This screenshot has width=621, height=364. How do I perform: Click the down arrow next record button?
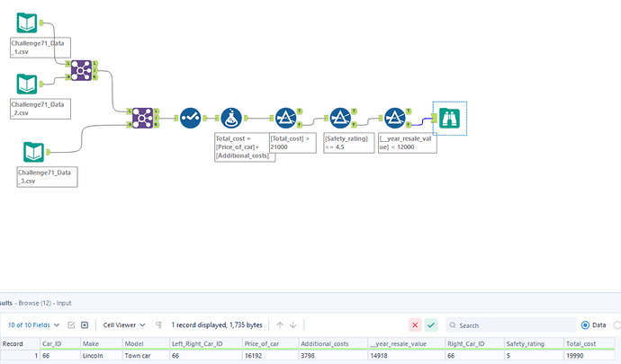click(293, 325)
